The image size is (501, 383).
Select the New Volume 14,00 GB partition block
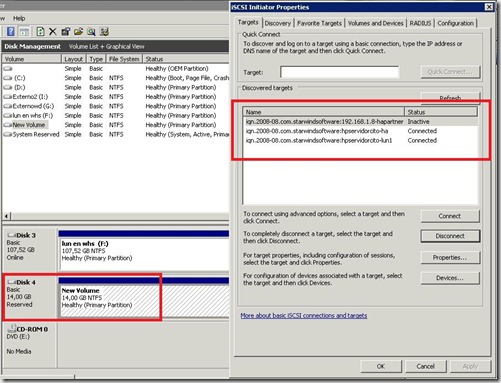click(144, 297)
